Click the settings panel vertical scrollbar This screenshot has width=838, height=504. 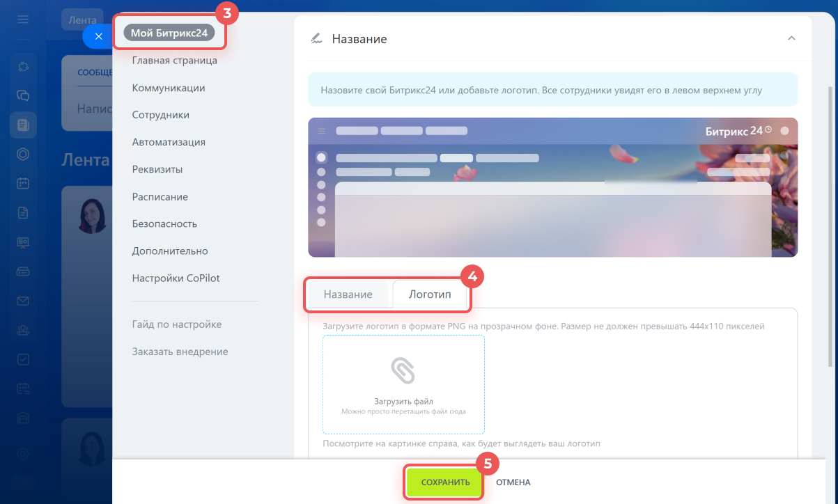tap(829, 226)
